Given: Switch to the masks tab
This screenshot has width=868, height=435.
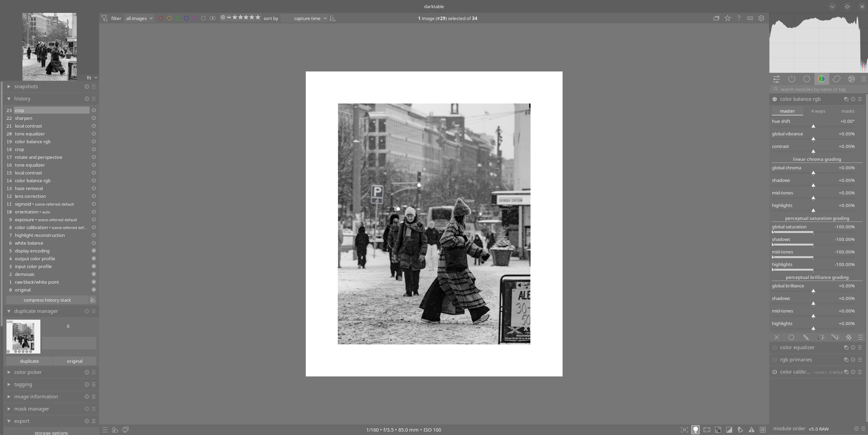Looking at the screenshot, I should tap(848, 111).
